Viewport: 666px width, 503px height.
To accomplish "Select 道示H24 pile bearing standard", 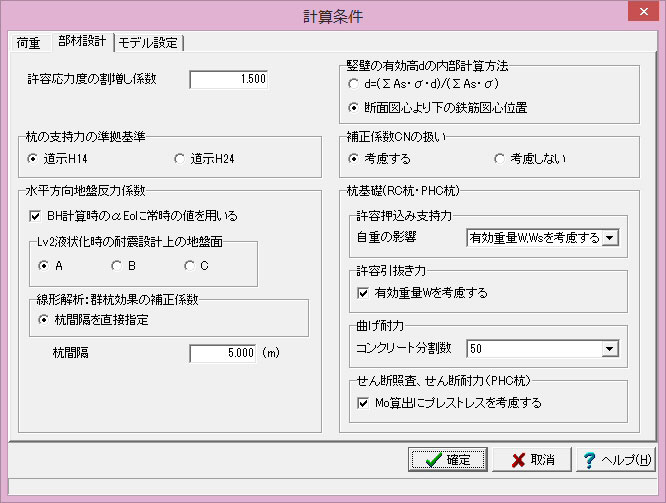I will tap(204, 159).
